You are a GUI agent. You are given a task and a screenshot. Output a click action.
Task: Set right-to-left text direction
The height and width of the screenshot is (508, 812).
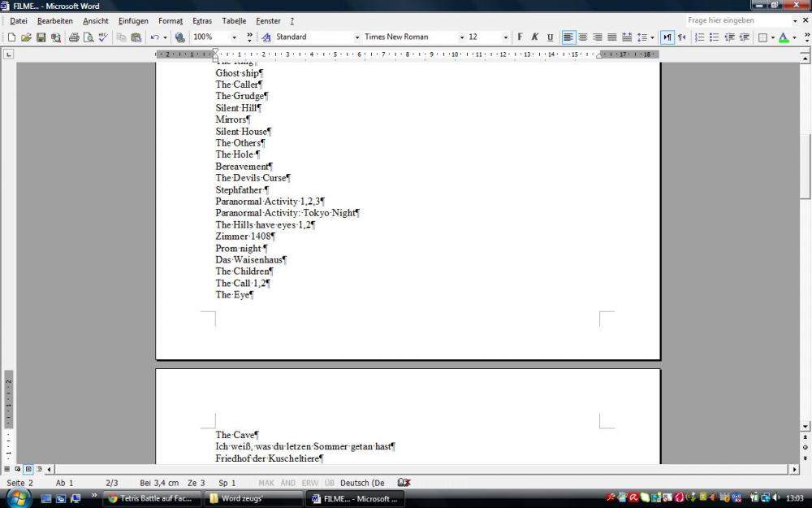tap(682, 37)
